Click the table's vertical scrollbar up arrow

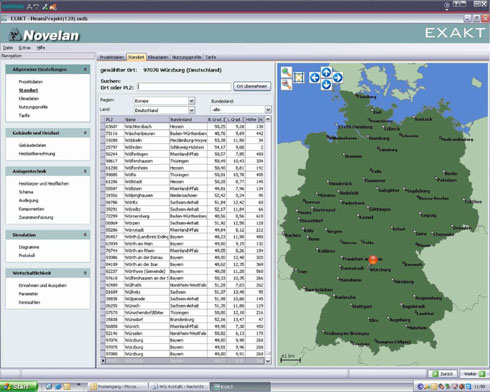pos(268,119)
